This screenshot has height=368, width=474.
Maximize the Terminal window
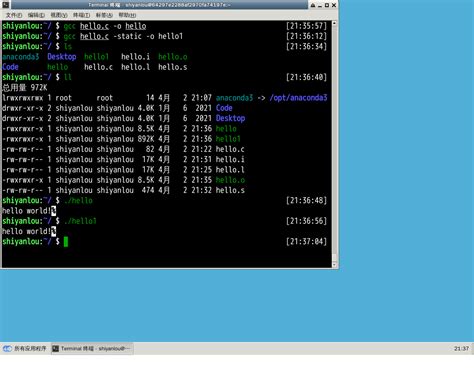(x=327, y=5)
